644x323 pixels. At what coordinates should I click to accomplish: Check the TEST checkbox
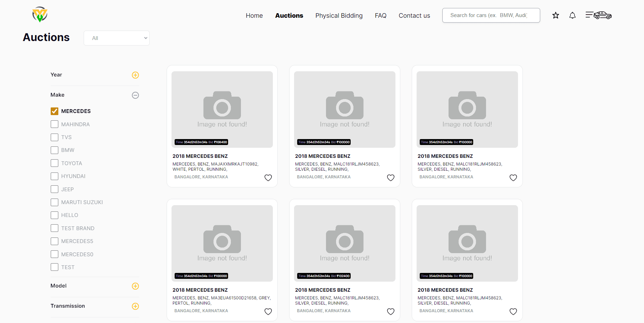coord(55,267)
